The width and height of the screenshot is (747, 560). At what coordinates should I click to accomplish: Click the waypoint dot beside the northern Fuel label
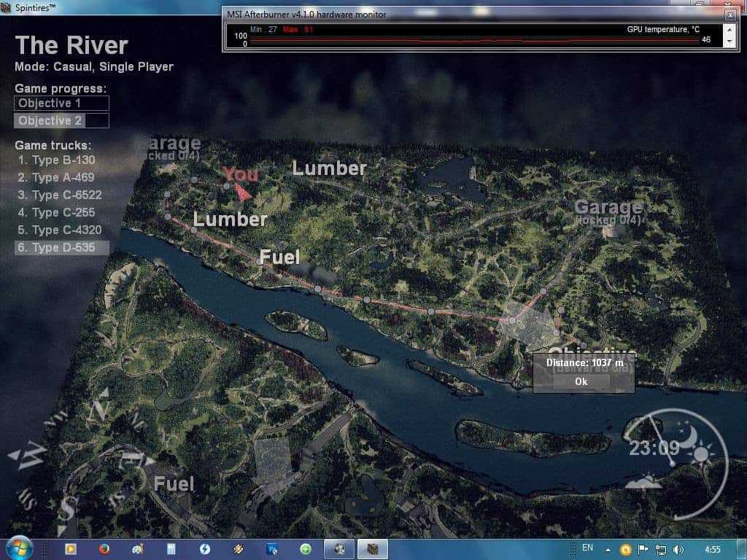(259, 262)
